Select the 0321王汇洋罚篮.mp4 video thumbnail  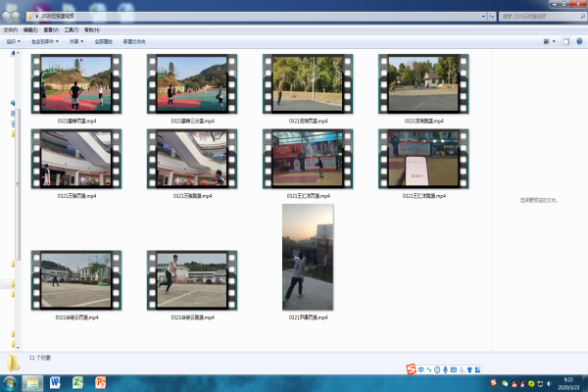click(307, 159)
